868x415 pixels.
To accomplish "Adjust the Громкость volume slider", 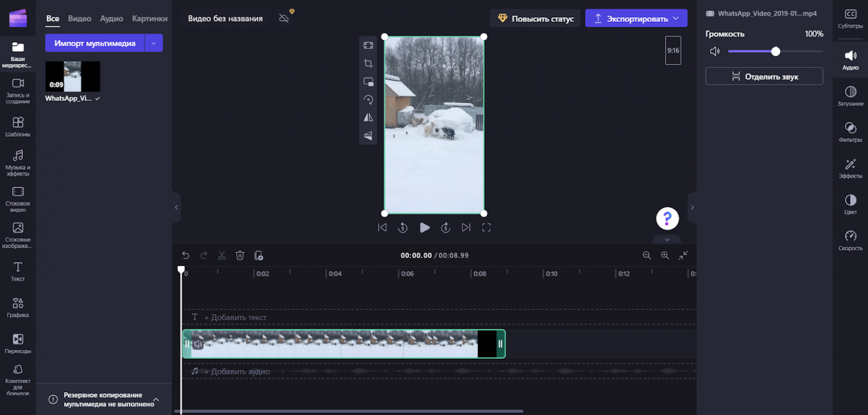I will click(776, 52).
